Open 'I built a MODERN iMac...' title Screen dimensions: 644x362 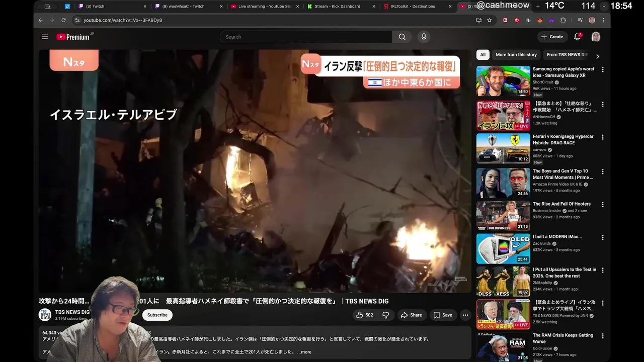coord(557,237)
